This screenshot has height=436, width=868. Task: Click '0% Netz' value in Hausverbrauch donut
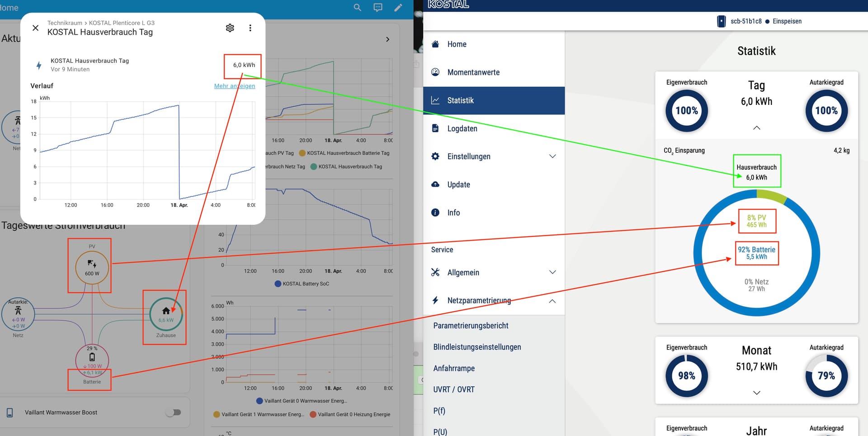pyautogui.click(x=756, y=282)
